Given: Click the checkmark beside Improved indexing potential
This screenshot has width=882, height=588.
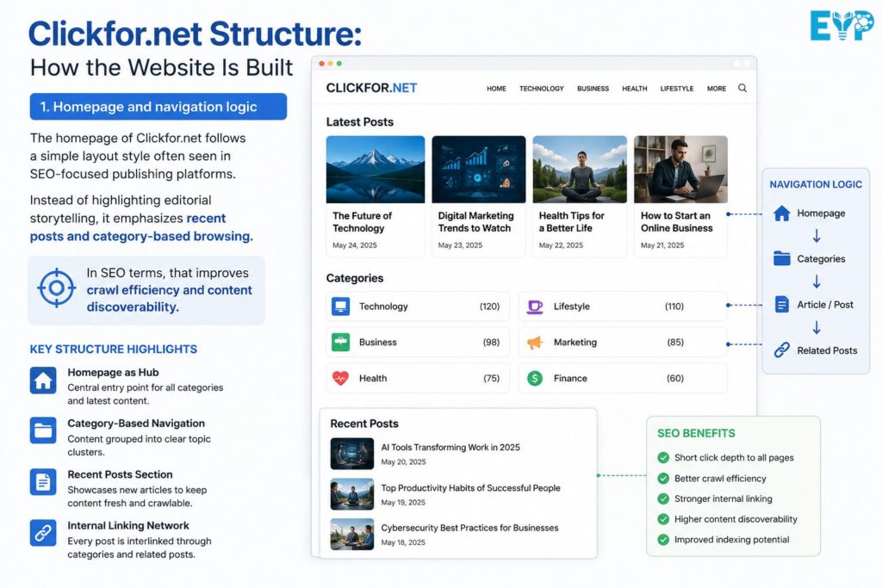Looking at the screenshot, I should click(x=664, y=540).
